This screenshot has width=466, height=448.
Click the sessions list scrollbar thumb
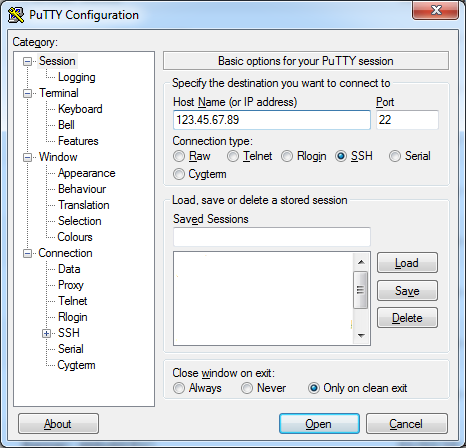click(x=361, y=290)
